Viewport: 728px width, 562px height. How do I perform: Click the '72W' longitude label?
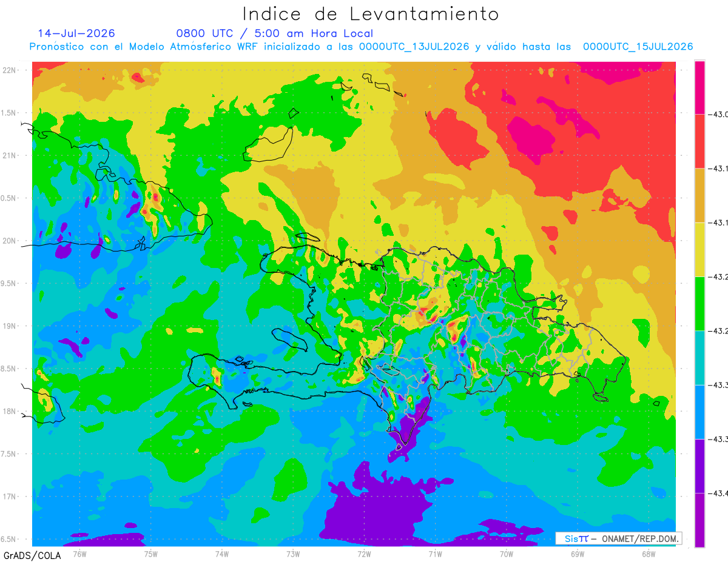(364, 554)
